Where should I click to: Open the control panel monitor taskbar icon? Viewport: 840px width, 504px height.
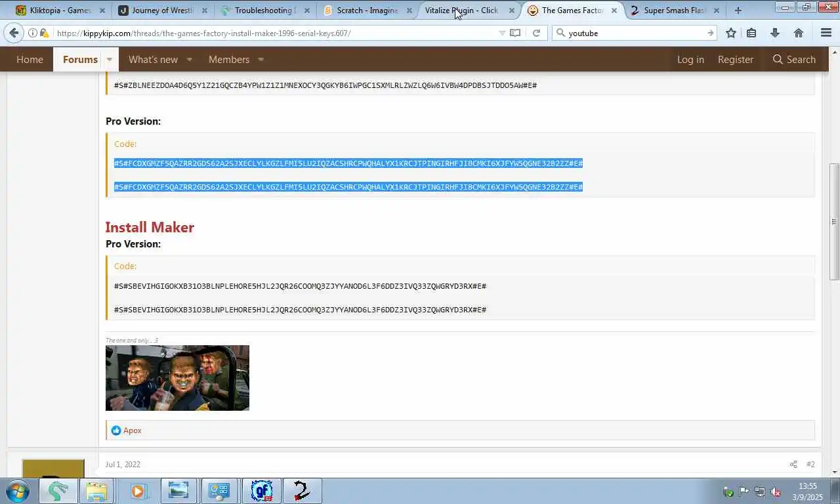click(219, 491)
